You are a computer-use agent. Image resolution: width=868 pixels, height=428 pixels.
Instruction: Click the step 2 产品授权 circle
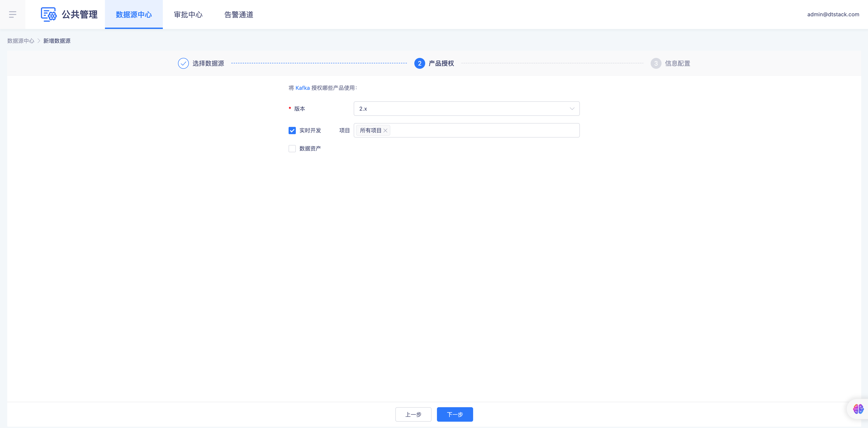pos(420,63)
